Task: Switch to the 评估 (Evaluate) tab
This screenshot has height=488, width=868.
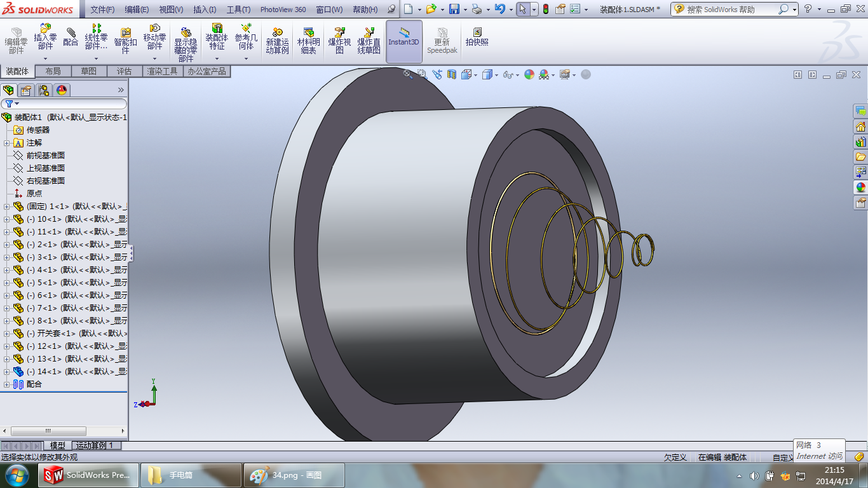Action: point(125,71)
